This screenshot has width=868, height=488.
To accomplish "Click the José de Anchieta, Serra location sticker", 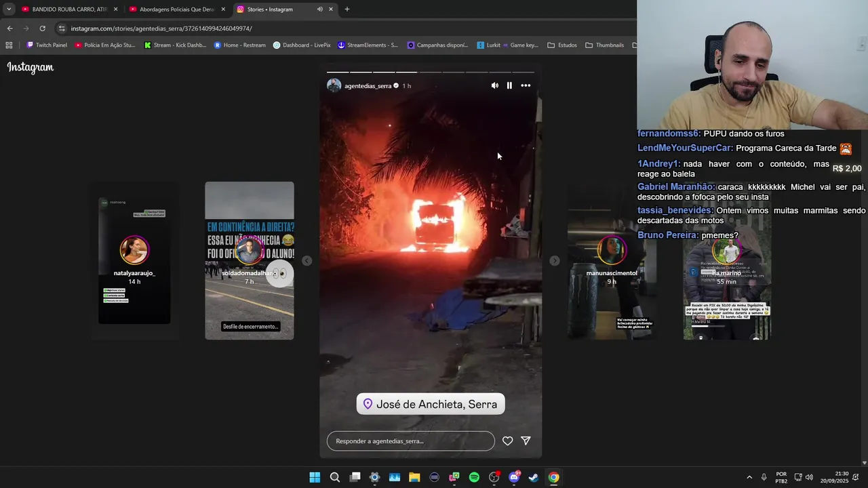I will (x=431, y=404).
